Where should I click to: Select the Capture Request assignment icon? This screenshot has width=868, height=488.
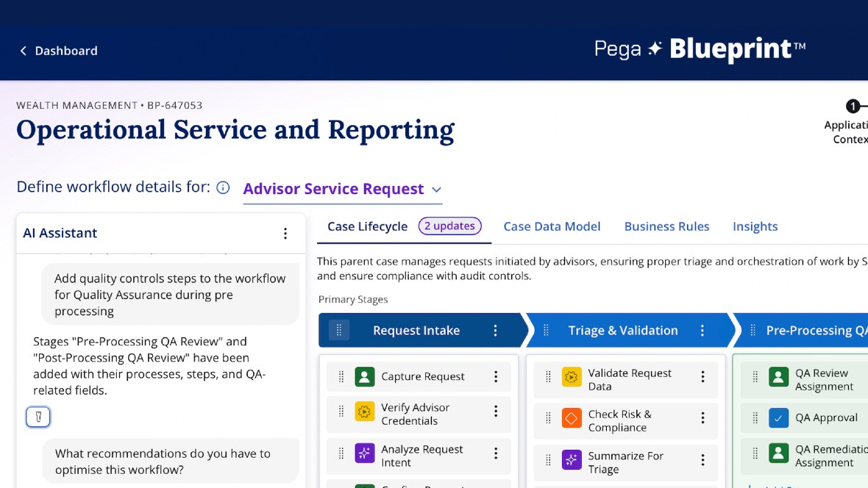[x=365, y=376]
